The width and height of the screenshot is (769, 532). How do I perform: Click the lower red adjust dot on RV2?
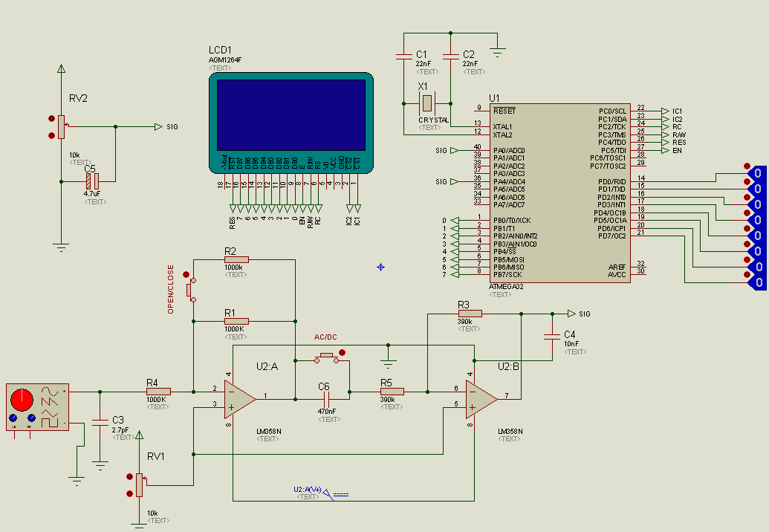(51, 135)
